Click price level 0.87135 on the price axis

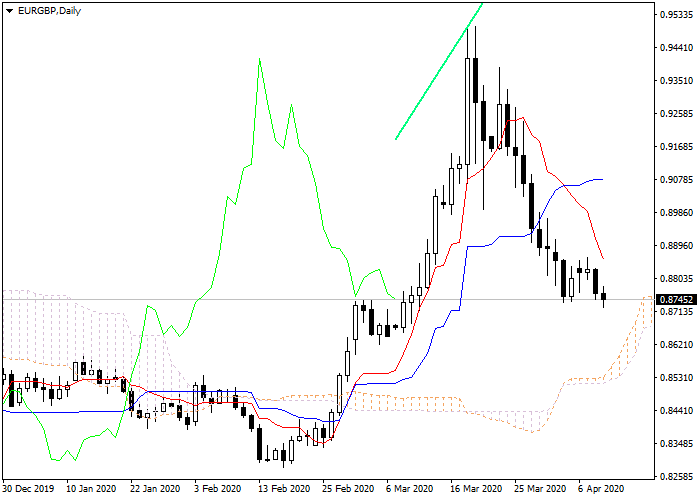676,312
